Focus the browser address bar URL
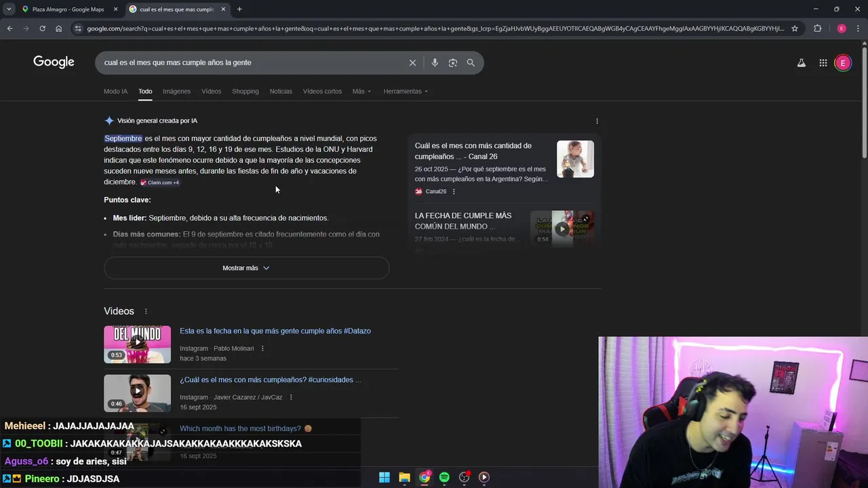868x488 pixels. tap(434, 28)
